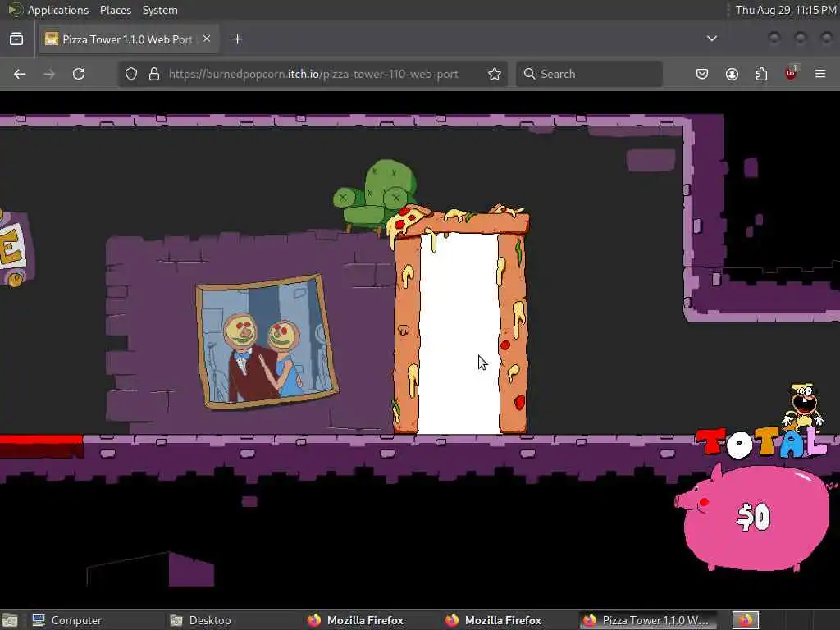Open the extensions puzzle icon
Viewport: 840px width, 630px height.
(x=761, y=74)
